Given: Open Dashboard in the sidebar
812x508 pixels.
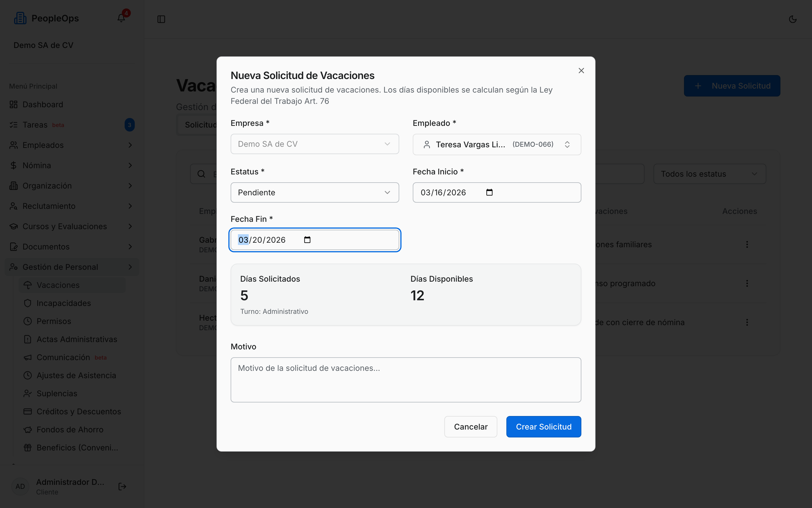Looking at the screenshot, I should pos(71,104).
